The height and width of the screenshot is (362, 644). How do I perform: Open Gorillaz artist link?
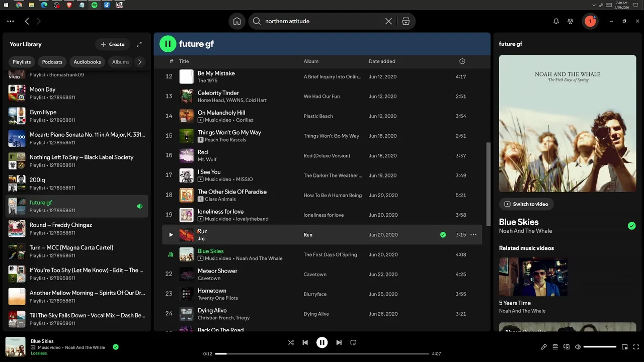pos(244,120)
